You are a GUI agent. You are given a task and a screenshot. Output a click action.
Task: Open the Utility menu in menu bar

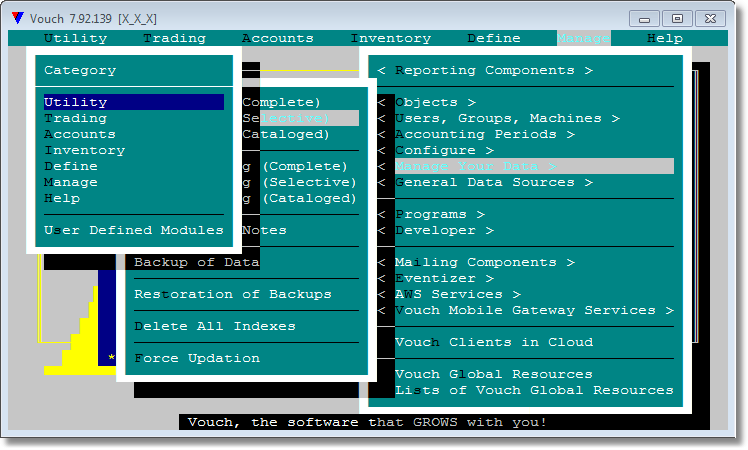click(75, 38)
